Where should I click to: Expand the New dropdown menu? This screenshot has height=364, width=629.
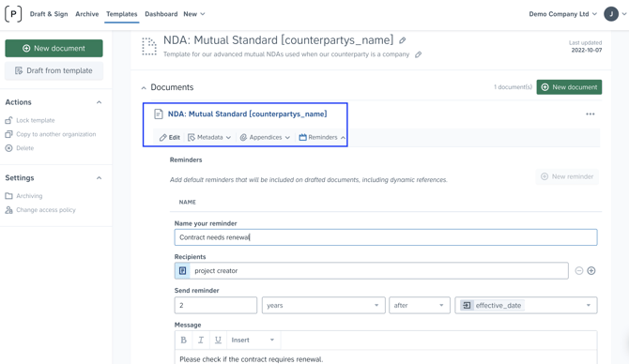click(x=194, y=14)
